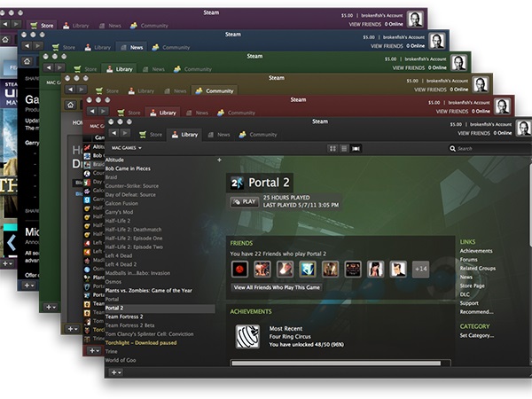Open Store Page link
Viewport: 532px width, 399px height.
472,286
